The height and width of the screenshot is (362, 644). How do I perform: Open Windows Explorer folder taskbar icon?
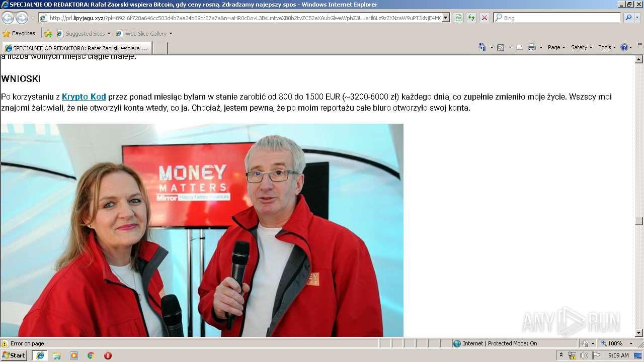57,355
